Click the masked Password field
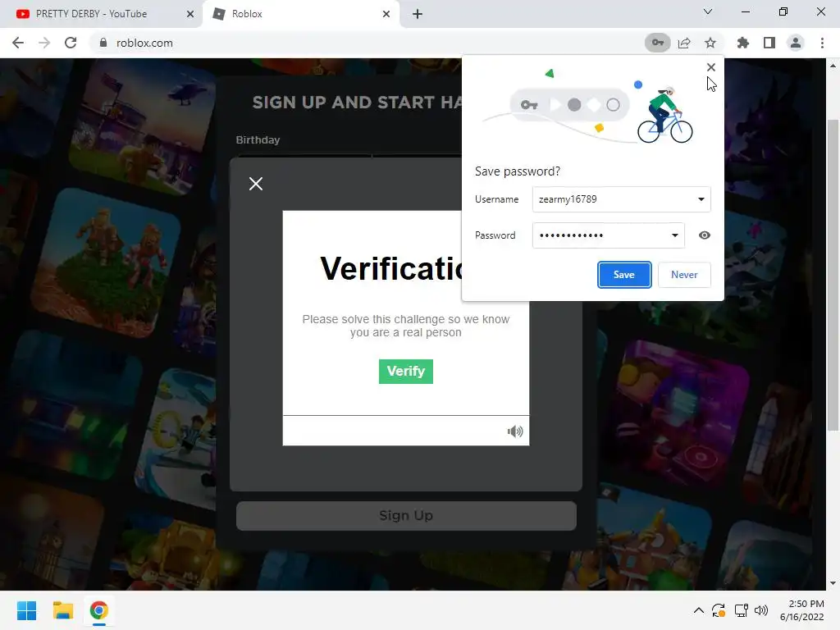The width and height of the screenshot is (840, 630). coord(608,235)
